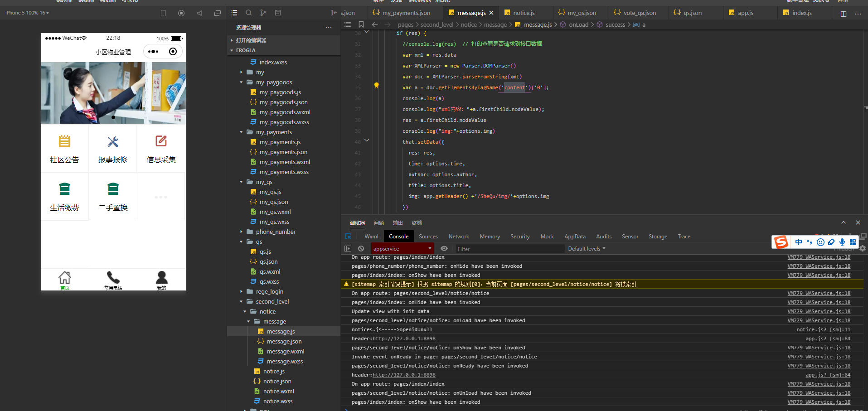Toggle the eye icon next to appservice

[444, 248]
